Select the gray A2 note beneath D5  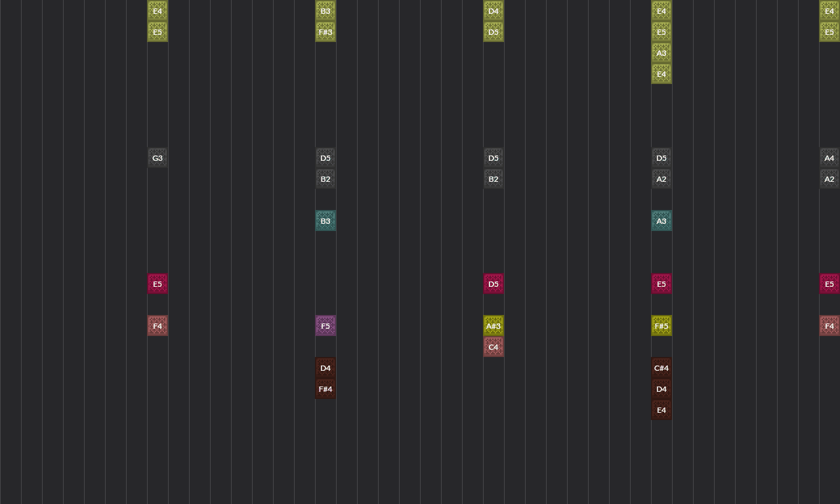click(x=661, y=178)
